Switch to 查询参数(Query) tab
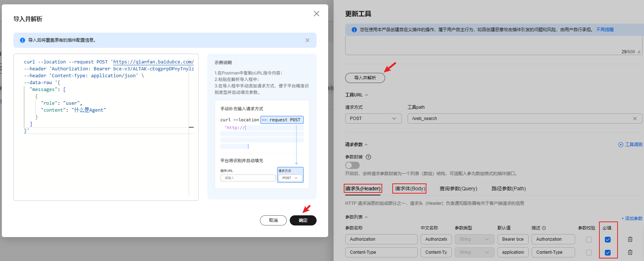 (458, 188)
